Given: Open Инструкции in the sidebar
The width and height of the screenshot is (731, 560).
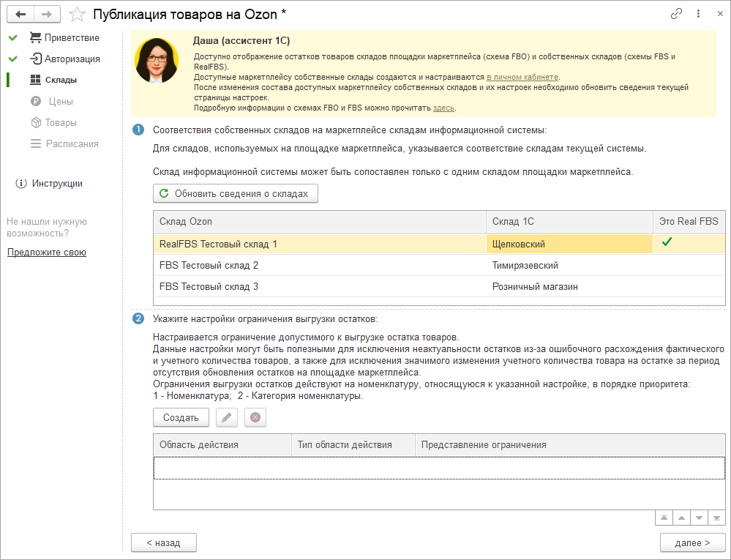Looking at the screenshot, I should coord(49,184).
